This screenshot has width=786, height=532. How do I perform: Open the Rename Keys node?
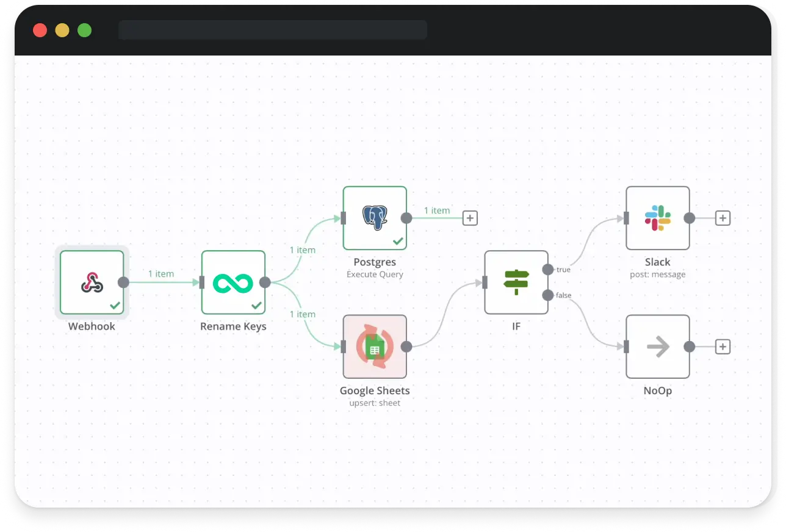(x=233, y=282)
